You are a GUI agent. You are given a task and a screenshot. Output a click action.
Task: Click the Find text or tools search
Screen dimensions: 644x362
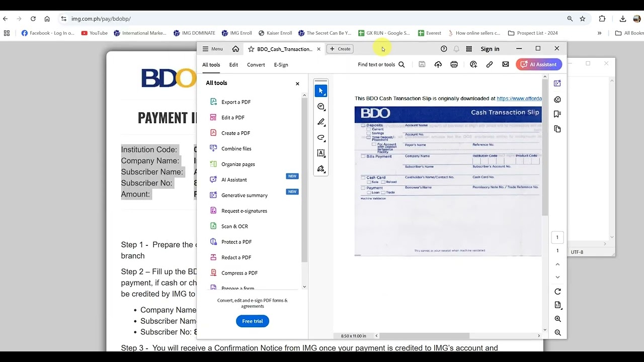(381, 64)
